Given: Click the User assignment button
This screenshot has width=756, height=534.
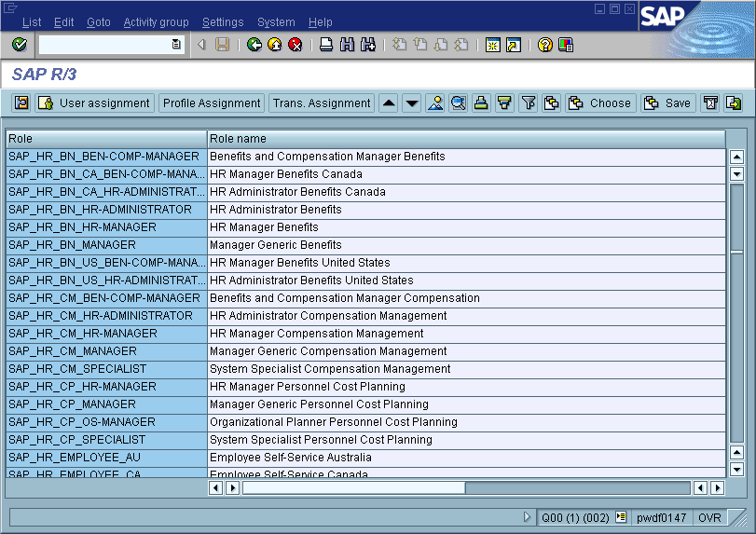Looking at the screenshot, I should coord(94,103).
